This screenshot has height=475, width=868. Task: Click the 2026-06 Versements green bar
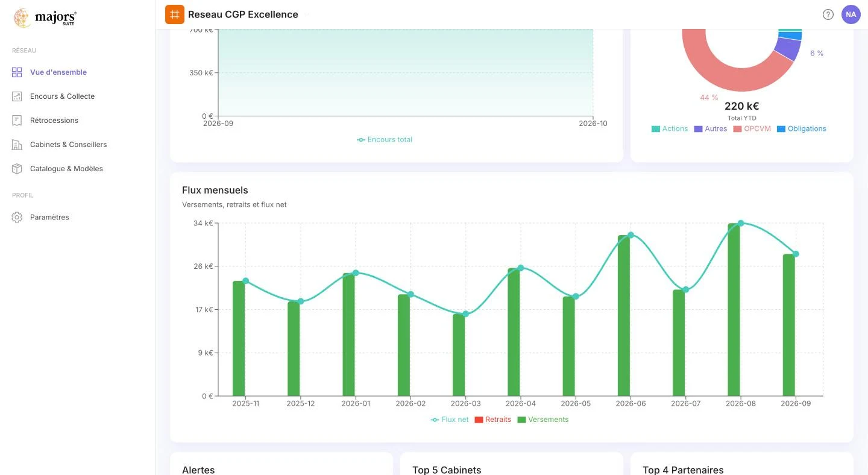tap(624, 316)
